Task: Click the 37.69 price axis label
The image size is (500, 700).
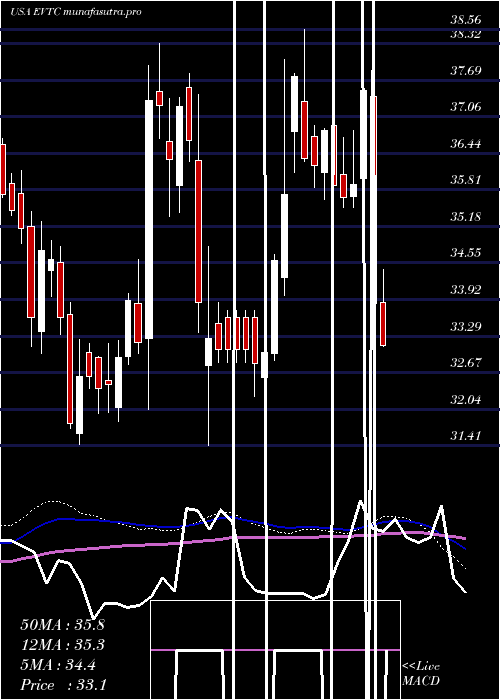Action: (466, 71)
